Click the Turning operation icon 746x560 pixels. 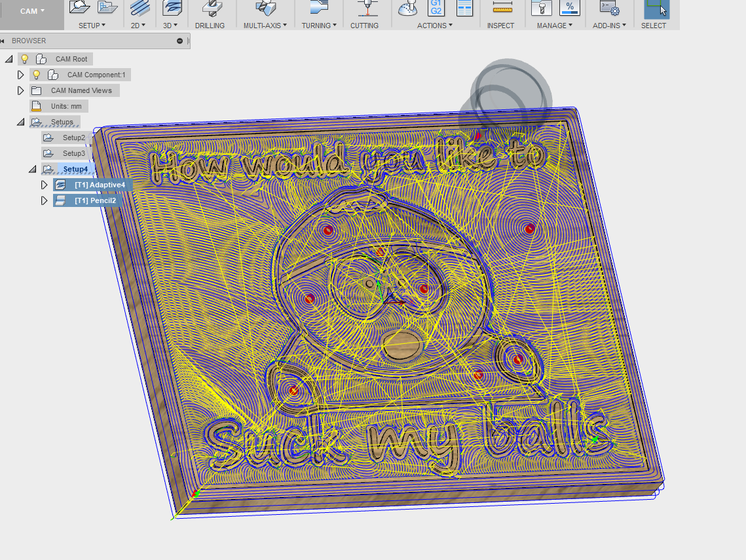[x=319, y=8]
